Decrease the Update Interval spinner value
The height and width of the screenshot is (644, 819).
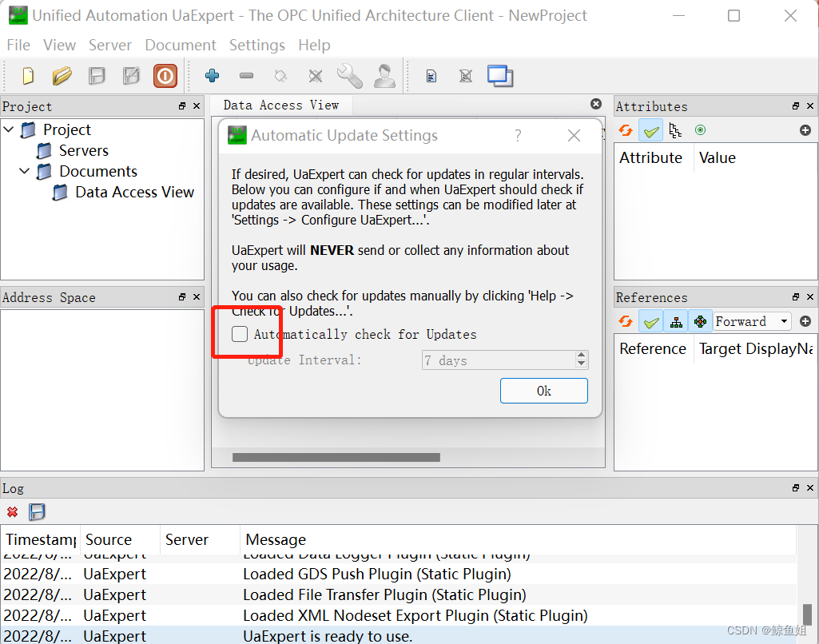(x=582, y=364)
